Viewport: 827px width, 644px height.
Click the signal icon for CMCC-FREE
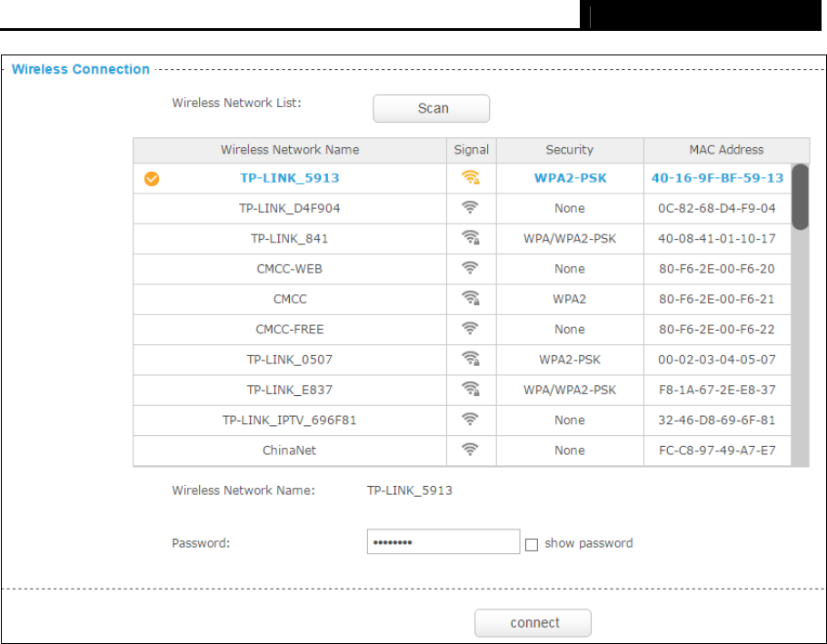(x=470, y=328)
